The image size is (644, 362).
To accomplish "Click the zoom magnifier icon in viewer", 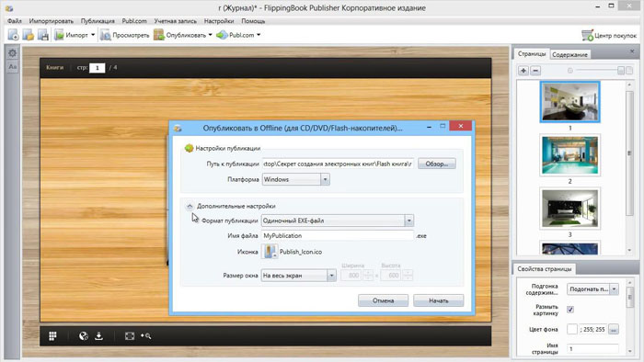I will click(x=145, y=336).
